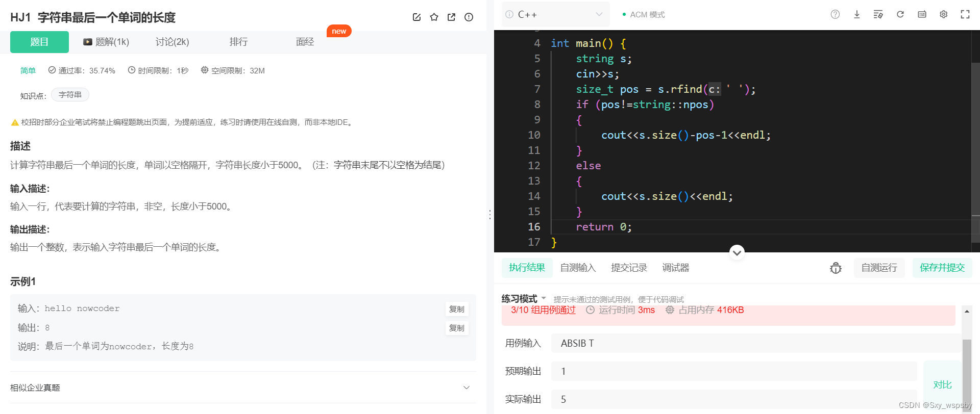Click the edit note icon beside the title
The height and width of the screenshot is (414, 980).
pos(416,17)
